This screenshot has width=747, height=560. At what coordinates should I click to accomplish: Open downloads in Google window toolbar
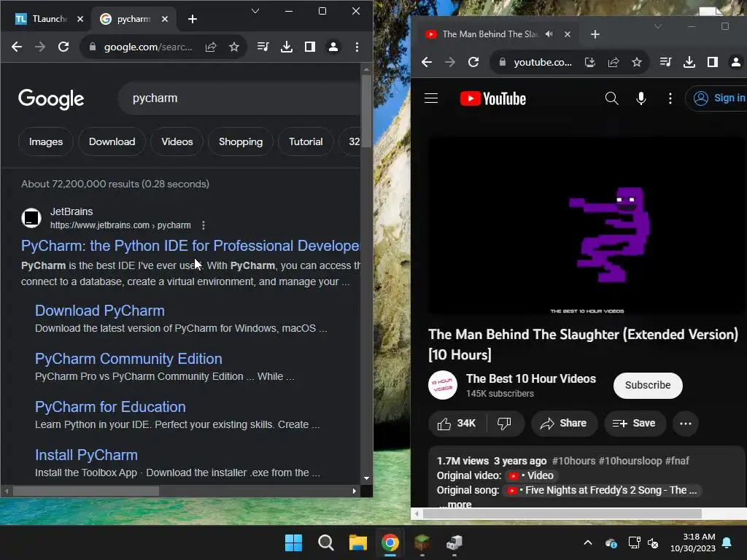pyautogui.click(x=286, y=47)
